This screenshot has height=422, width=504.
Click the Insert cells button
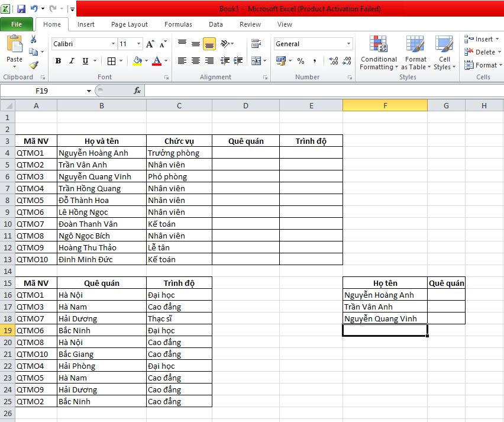pyautogui.click(x=481, y=39)
